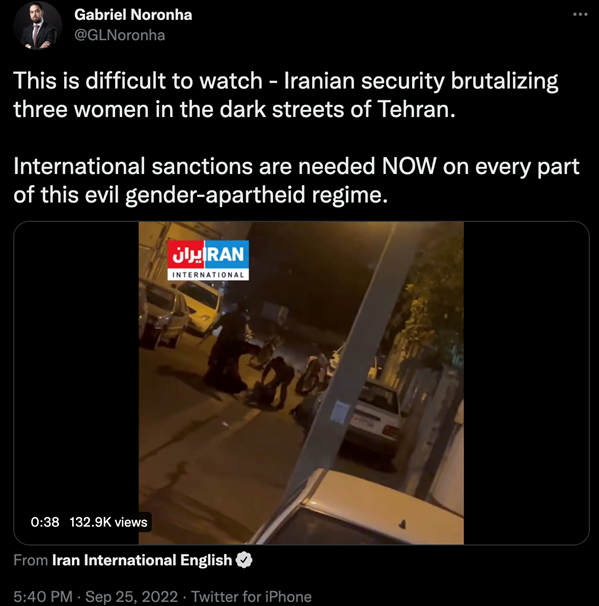Viewport: 599px width, 606px height.
Task: Click the Sep 25, 2022 date
Action: click(x=131, y=596)
